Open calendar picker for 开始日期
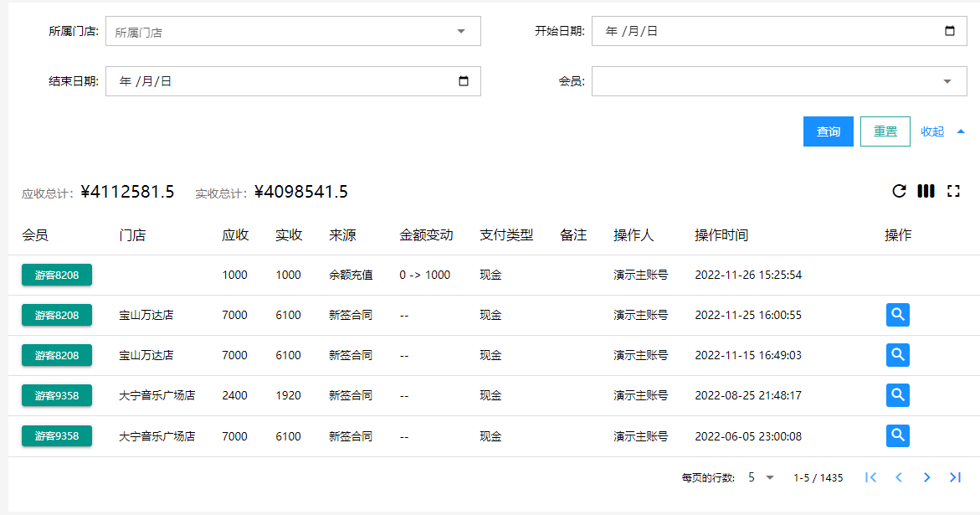Screen dimensions: 980x515 tap(949, 31)
